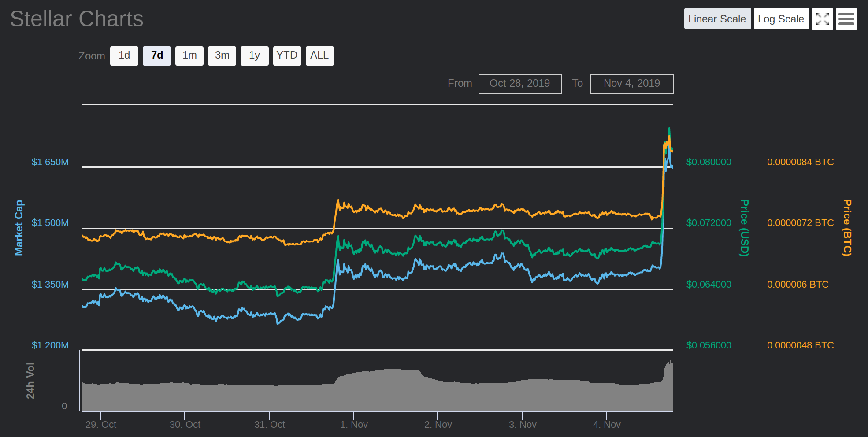Click the $1 650M market cap label

(x=50, y=162)
